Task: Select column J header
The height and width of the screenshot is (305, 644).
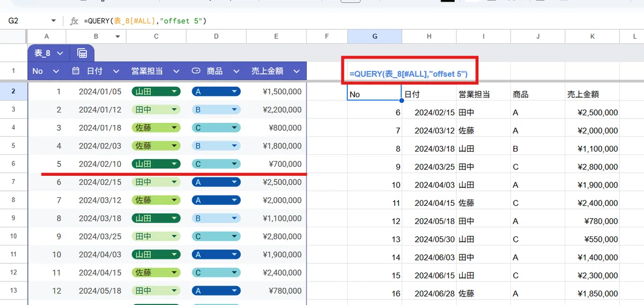Action: point(538,36)
